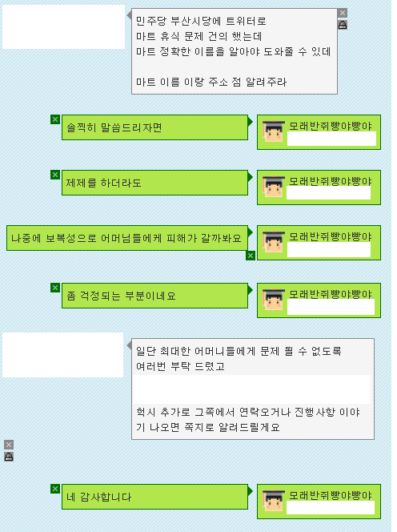This screenshot has height=532, width=397.
Task: Click the '나중에 보복성으로 어머님들에게' message bubble
Action: (x=127, y=238)
